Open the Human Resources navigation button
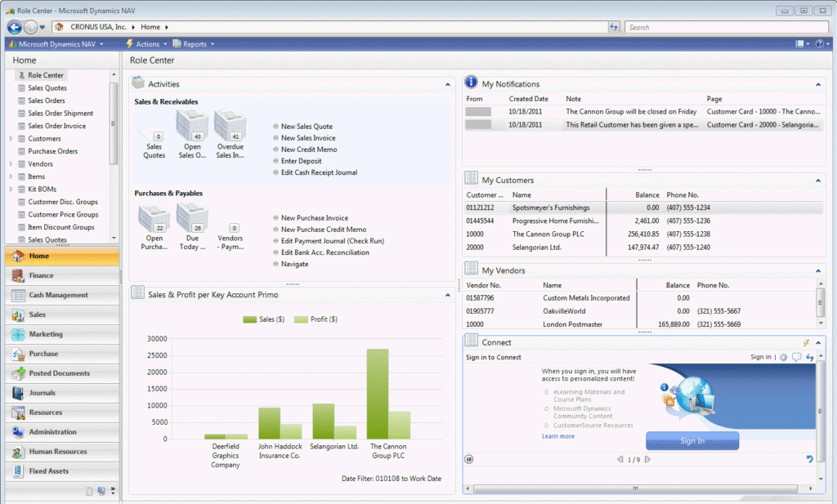Viewport: 837px width, 504px height. [x=62, y=452]
